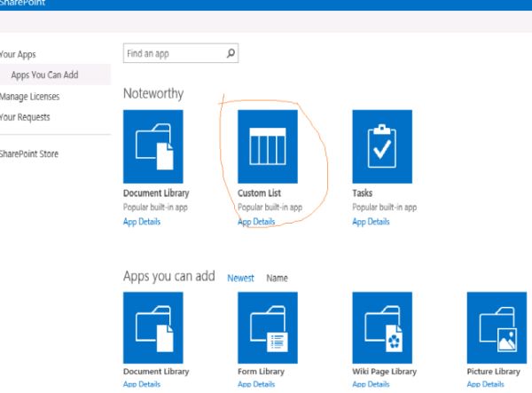Choose the Form Library app tile
This screenshot has width=532, height=393.
[268, 327]
